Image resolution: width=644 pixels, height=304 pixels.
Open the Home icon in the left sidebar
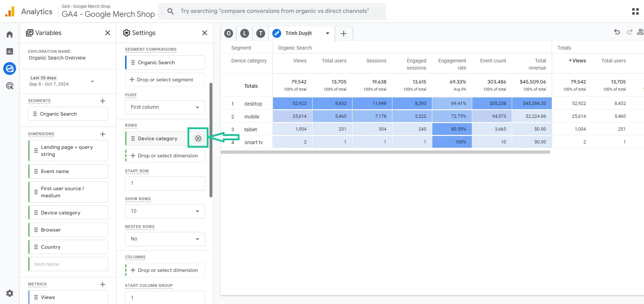tap(10, 34)
